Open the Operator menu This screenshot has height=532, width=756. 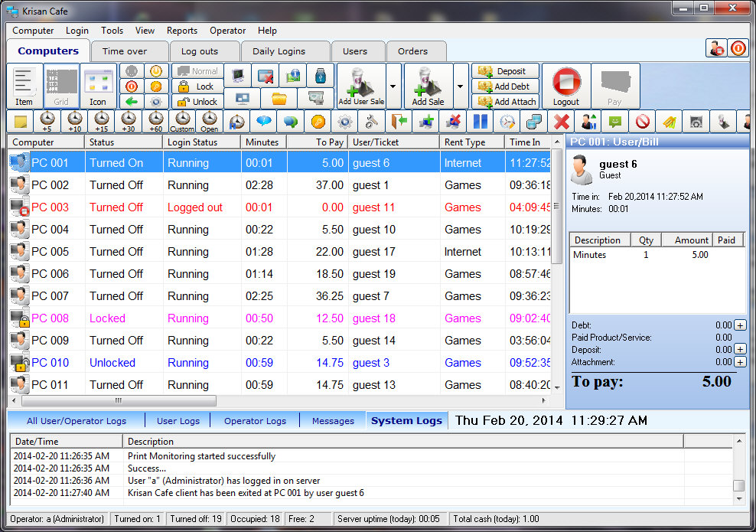click(227, 31)
